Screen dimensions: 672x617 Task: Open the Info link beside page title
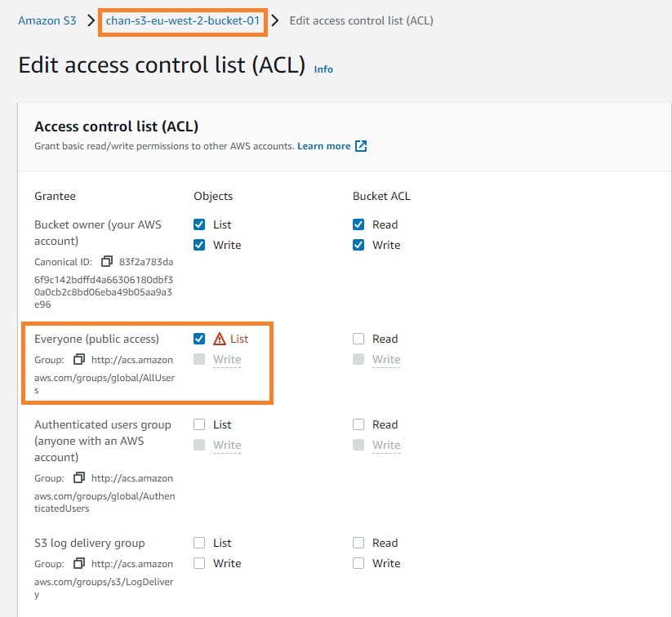pyautogui.click(x=323, y=69)
